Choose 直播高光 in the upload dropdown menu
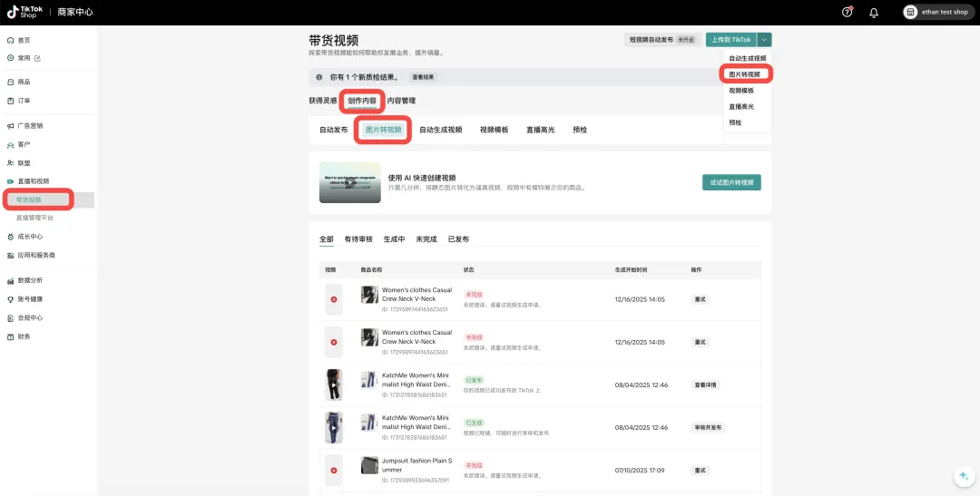 tap(741, 107)
